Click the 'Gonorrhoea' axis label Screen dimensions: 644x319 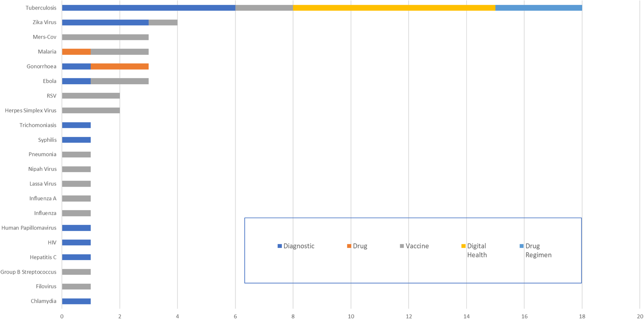[42, 66]
